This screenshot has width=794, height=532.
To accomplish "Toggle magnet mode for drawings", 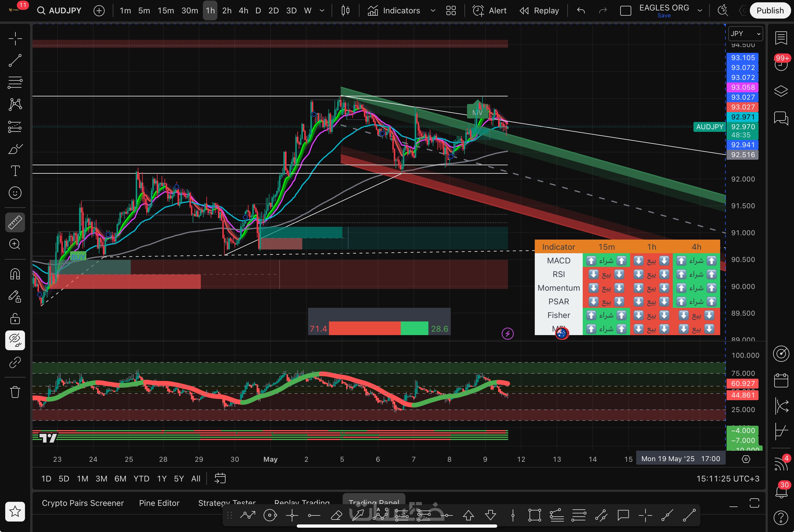I will tap(15, 274).
